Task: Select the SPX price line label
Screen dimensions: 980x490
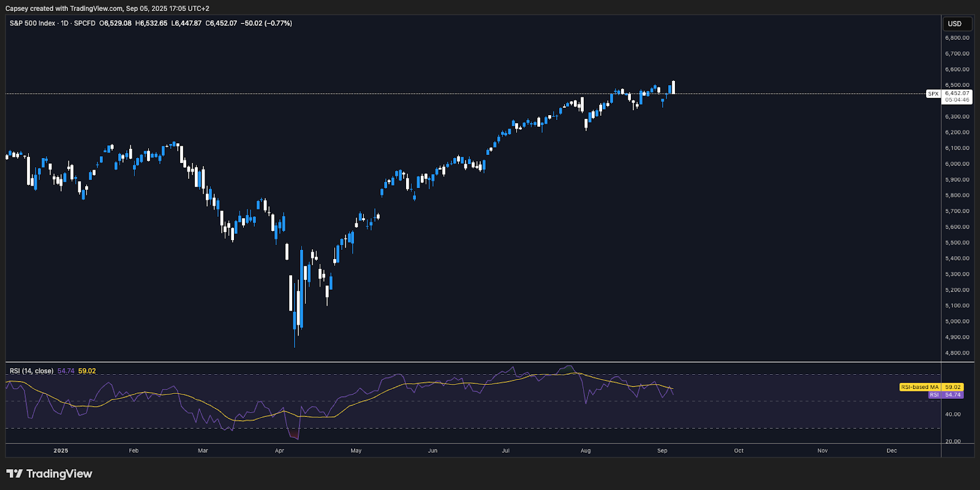Action: (x=933, y=94)
